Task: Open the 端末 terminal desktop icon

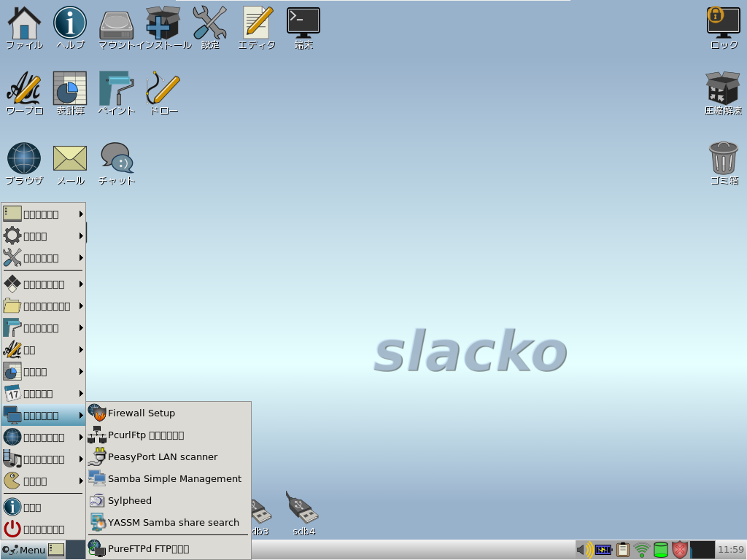Action: tap(303, 28)
